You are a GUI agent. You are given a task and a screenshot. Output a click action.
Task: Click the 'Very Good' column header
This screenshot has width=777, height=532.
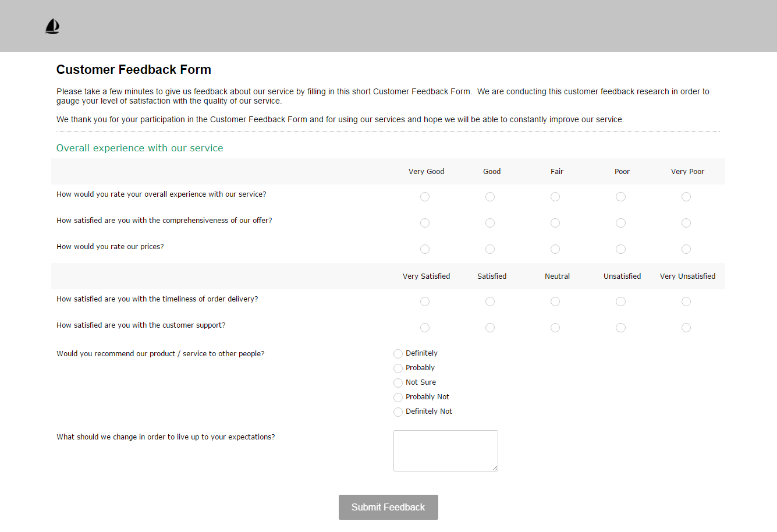tap(426, 172)
